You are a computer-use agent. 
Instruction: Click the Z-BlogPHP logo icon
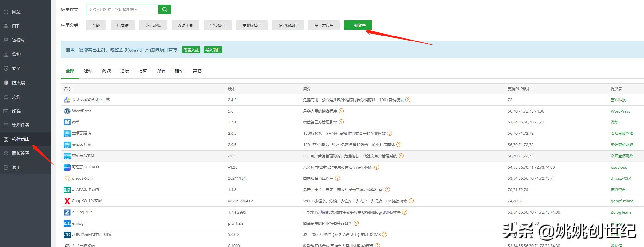(x=67, y=212)
